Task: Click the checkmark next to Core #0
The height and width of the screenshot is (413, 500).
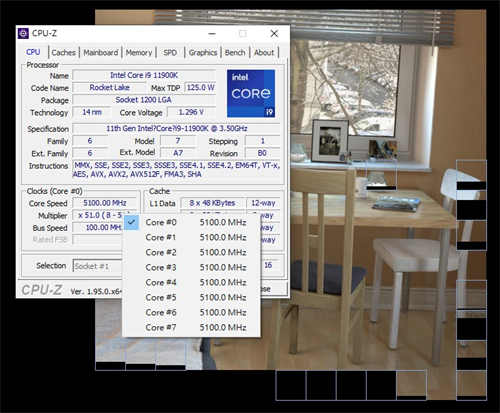Action: pyautogui.click(x=132, y=222)
